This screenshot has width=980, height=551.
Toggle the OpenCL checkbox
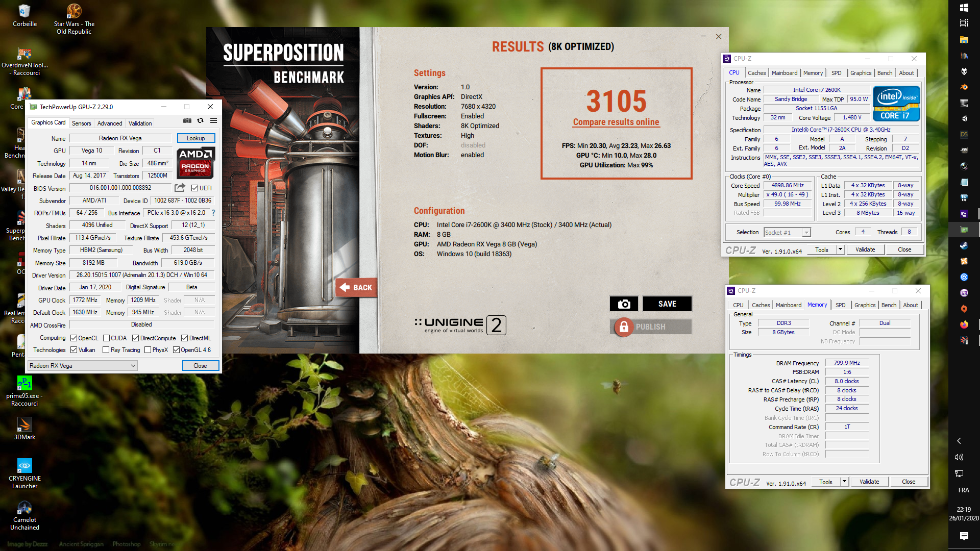tap(73, 338)
